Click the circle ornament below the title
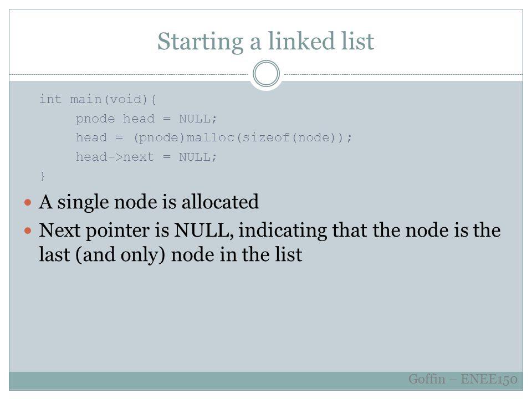The height and width of the screenshot is (399, 532). tap(267, 74)
